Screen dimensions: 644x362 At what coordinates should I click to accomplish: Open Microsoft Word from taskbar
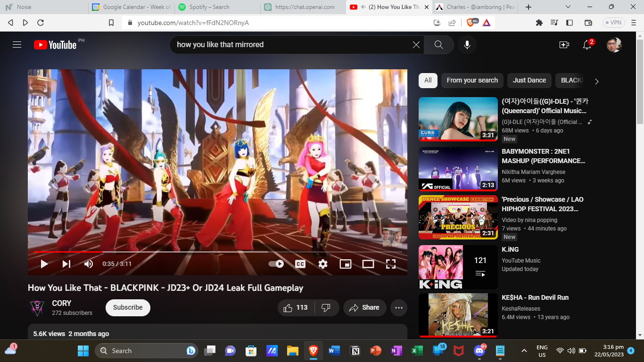[x=334, y=351]
